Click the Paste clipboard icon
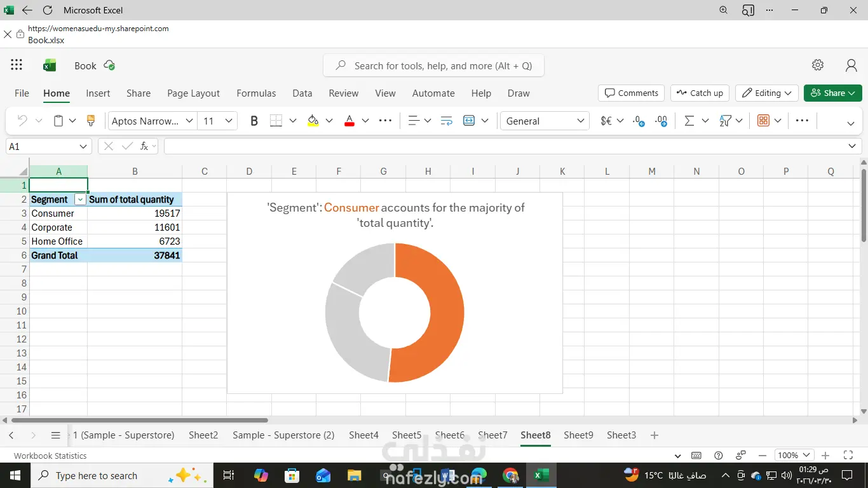868x488 pixels. click(58, 121)
